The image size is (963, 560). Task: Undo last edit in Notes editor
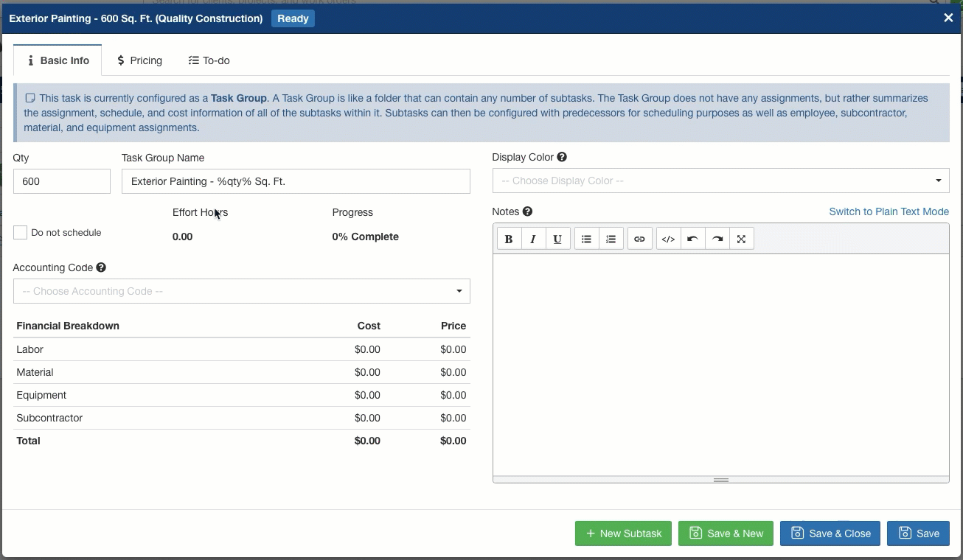click(692, 239)
